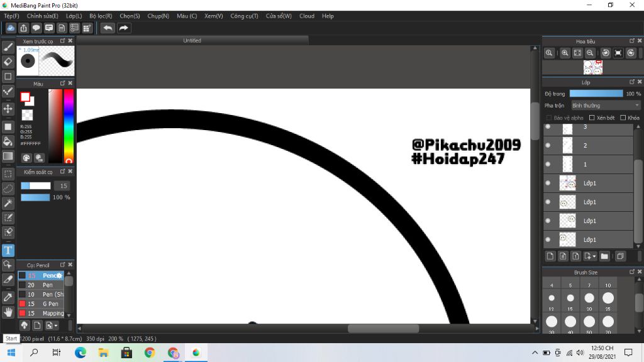Switch to the Untitled document tab
Image resolution: width=644 pixels, height=362 pixels.
click(192, 41)
